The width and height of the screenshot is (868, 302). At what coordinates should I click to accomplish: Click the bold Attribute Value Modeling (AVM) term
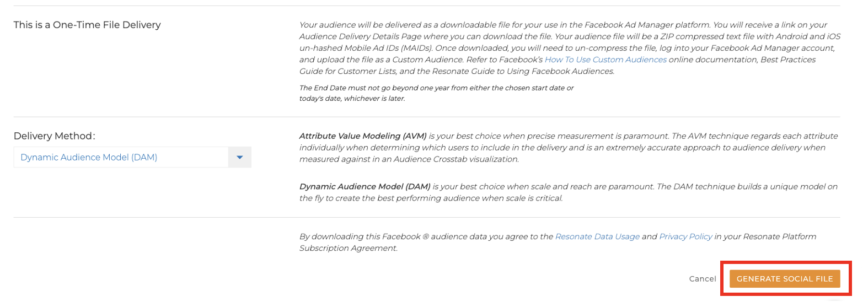click(363, 136)
